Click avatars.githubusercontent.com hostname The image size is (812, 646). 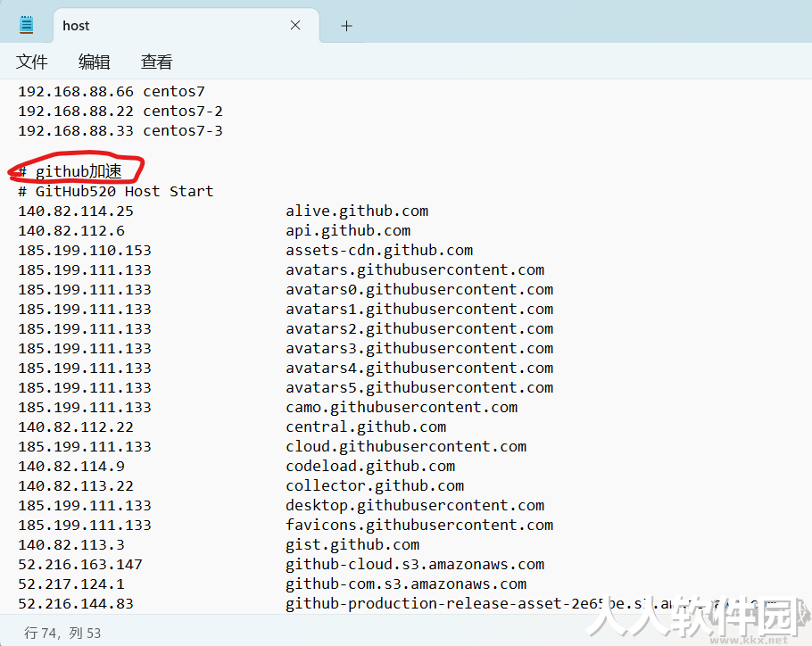tap(415, 269)
